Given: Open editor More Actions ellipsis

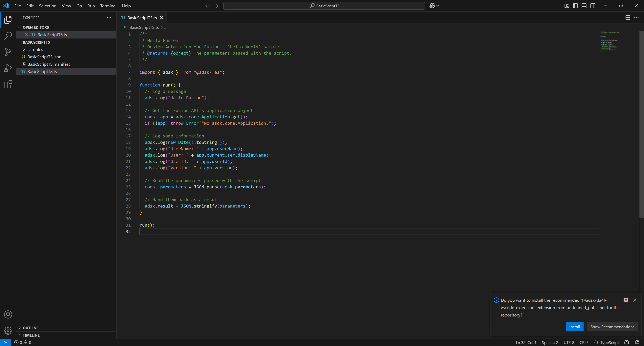Looking at the screenshot, I should [x=636, y=17].
